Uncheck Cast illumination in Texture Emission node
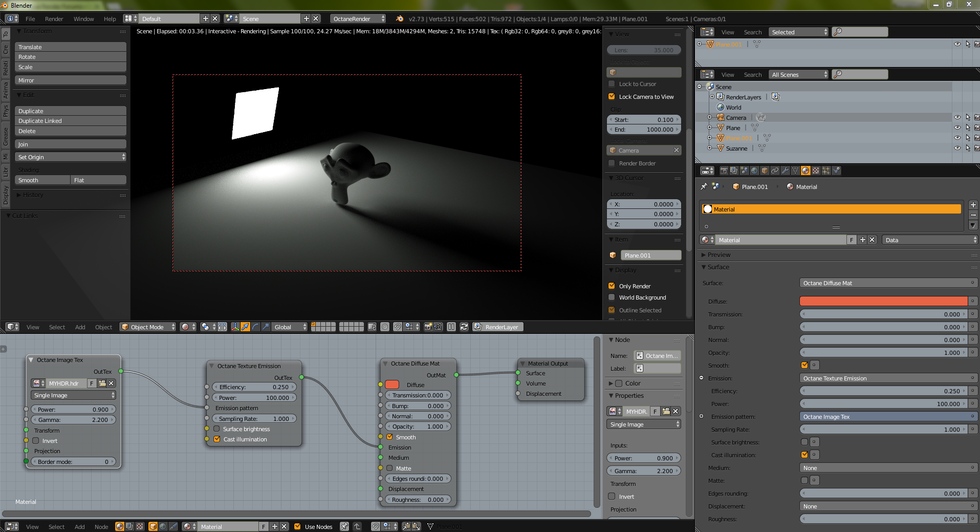Viewport: 980px width, 532px height. (217, 439)
